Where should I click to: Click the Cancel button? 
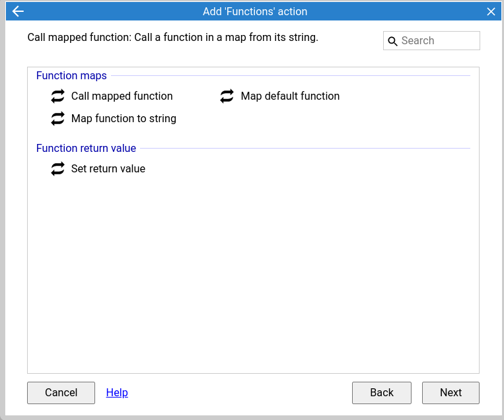click(x=61, y=393)
